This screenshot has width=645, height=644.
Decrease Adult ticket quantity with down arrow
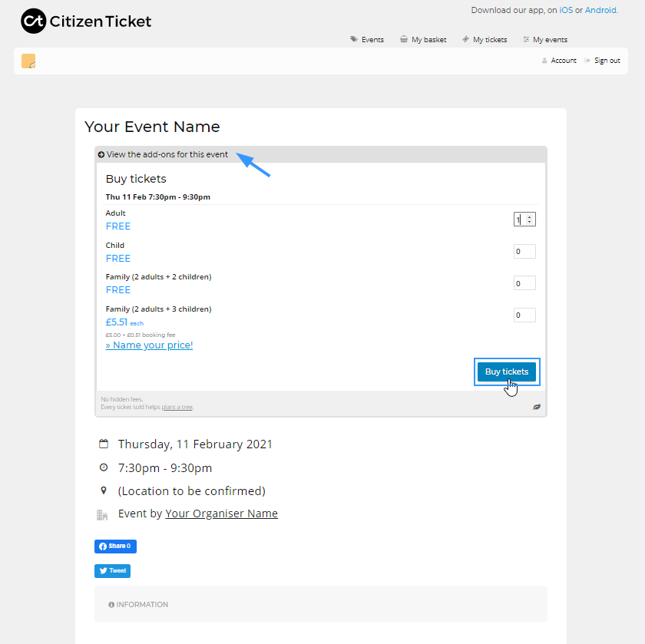529,222
